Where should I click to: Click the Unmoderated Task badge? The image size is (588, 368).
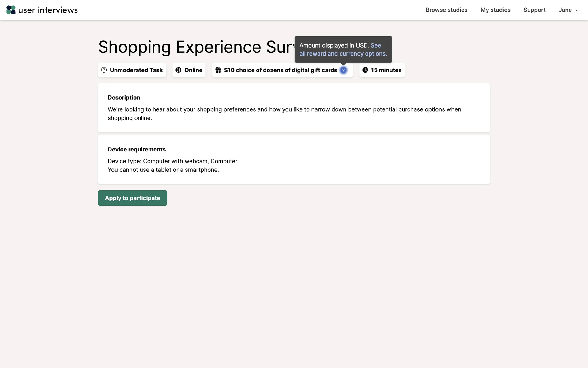coord(136,70)
